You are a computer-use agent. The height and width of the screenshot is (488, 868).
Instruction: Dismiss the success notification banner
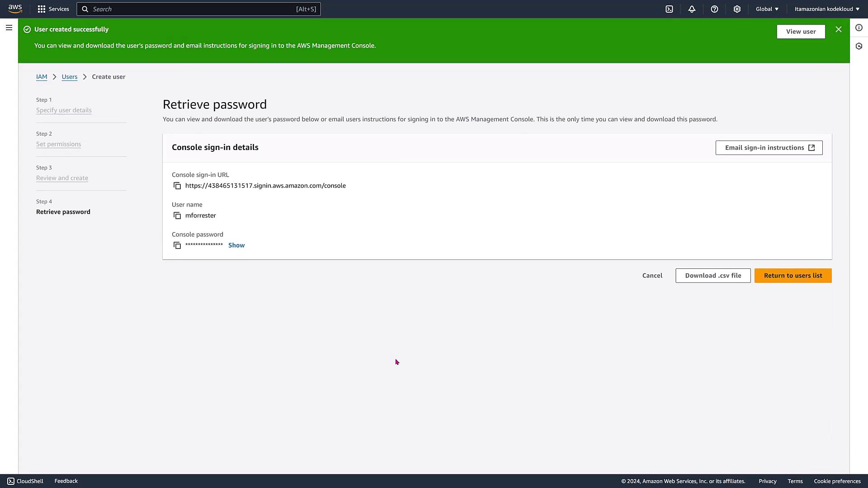coord(839,29)
